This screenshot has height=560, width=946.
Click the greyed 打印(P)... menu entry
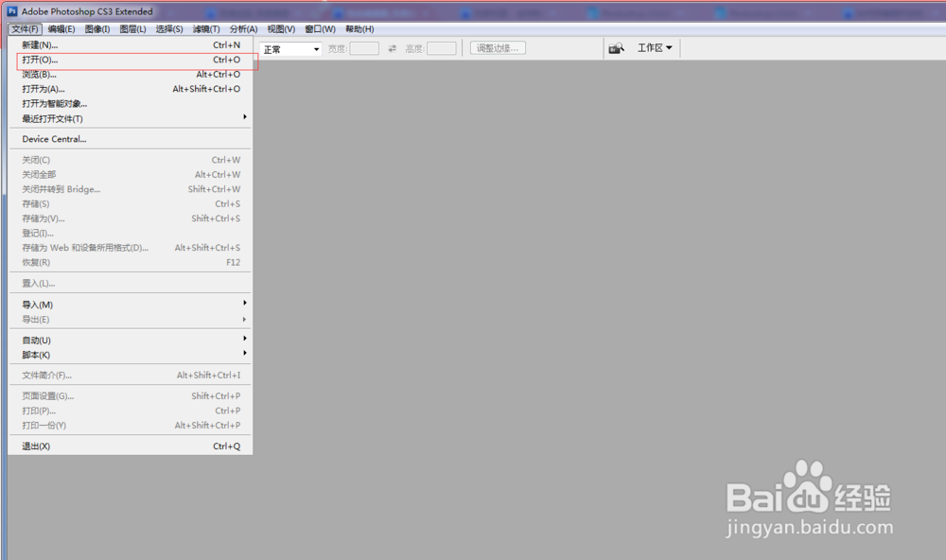coord(131,411)
